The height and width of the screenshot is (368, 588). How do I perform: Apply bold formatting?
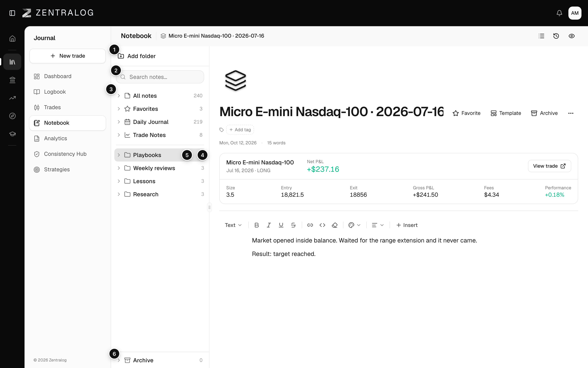[257, 225]
